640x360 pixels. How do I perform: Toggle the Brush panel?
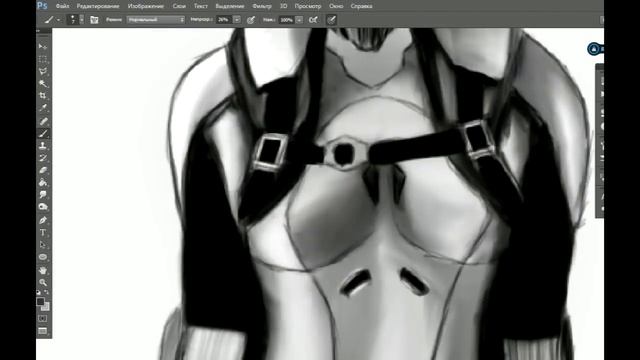pyautogui.click(x=94, y=20)
